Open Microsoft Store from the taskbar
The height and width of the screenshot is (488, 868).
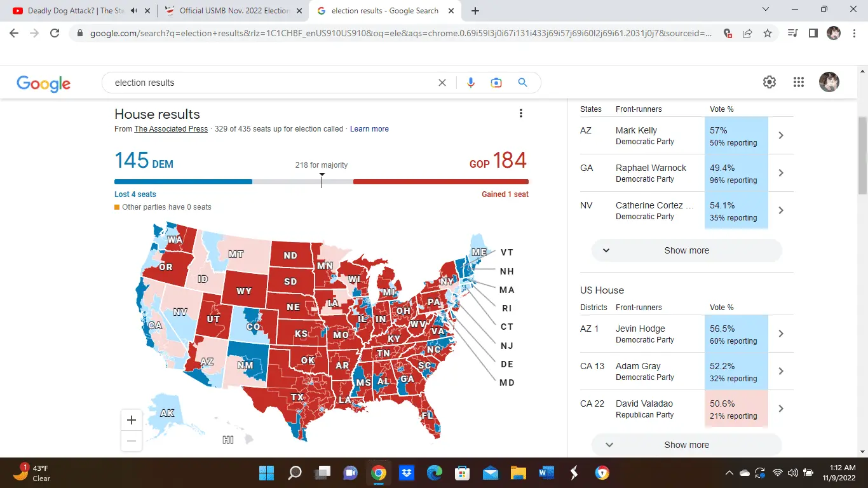coord(463,473)
